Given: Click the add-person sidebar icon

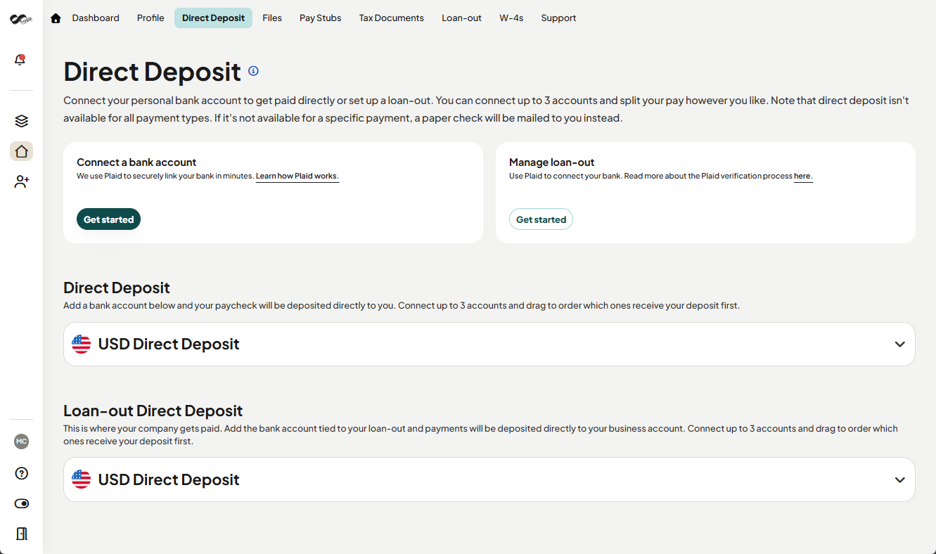Looking at the screenshot, I should click(21, 181).
